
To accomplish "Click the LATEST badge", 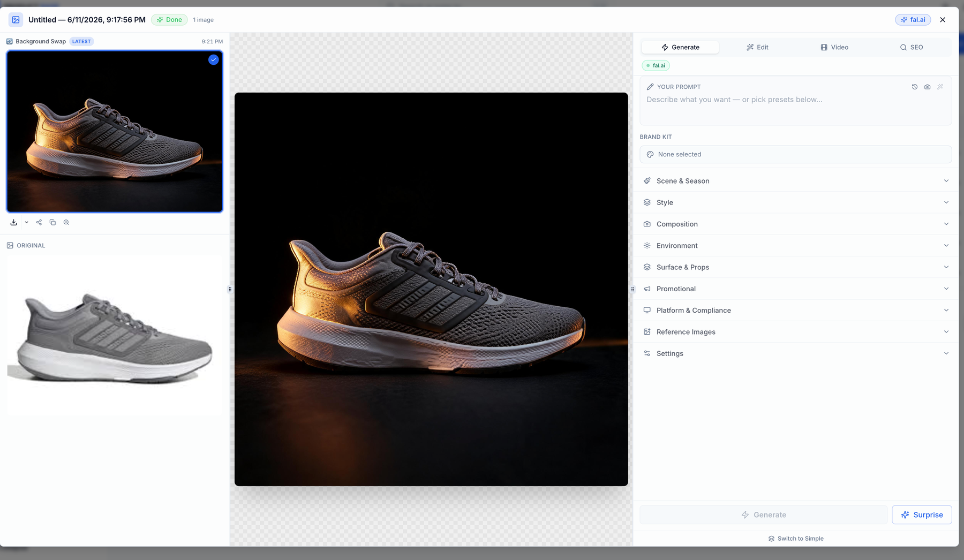I will (81, 41).
